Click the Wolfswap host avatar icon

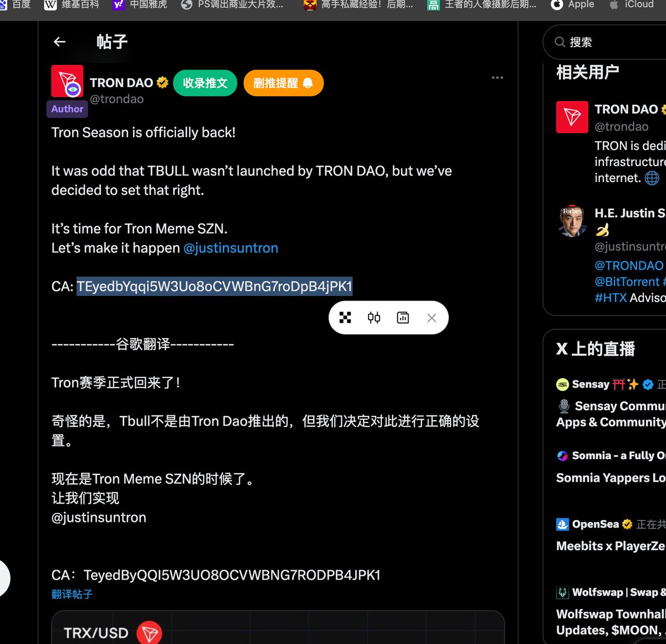pyautogui.click(x=562, y=592)
